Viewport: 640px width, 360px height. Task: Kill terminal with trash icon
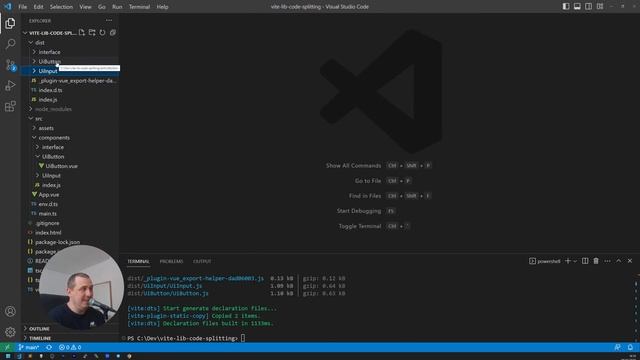(x=596, y=261)
